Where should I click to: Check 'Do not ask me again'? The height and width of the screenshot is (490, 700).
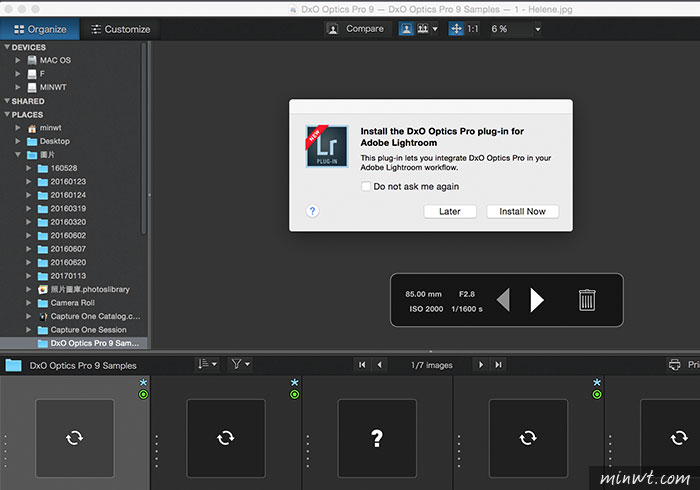point(366,186)
